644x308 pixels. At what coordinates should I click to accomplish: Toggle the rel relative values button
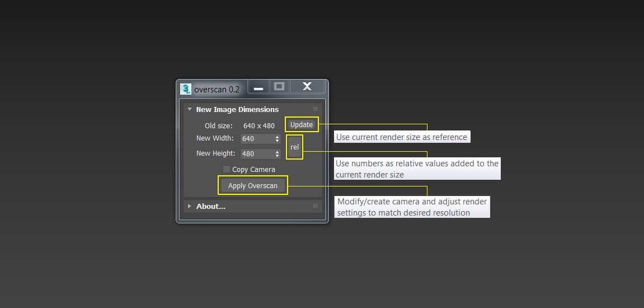[295, 147]
